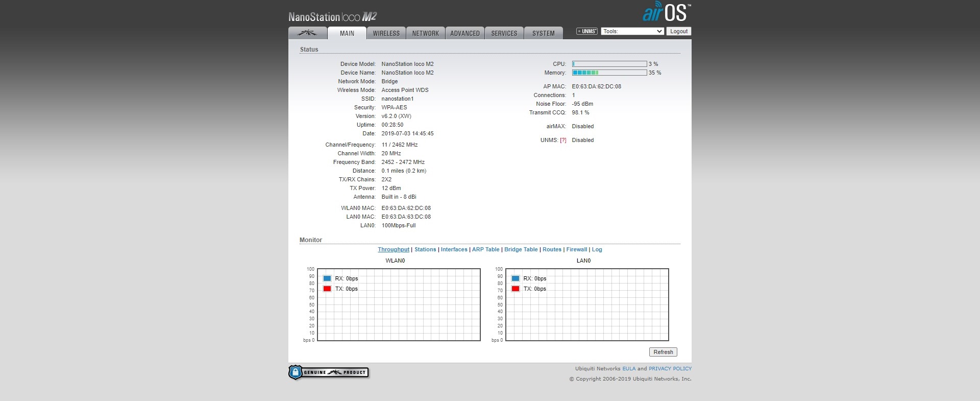Screen dimensions: 980x401
Task: Click the Memory usage bar
Action: [x=609, y=73]
